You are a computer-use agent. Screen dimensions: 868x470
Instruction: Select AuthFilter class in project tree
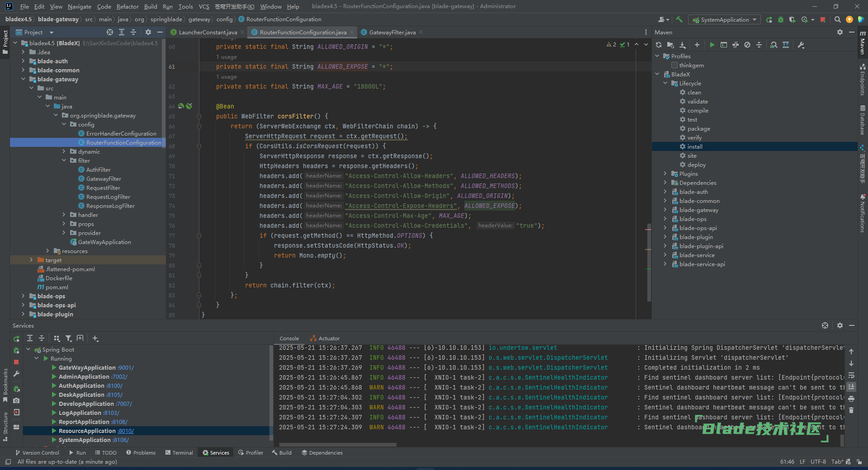coord(98,169)
